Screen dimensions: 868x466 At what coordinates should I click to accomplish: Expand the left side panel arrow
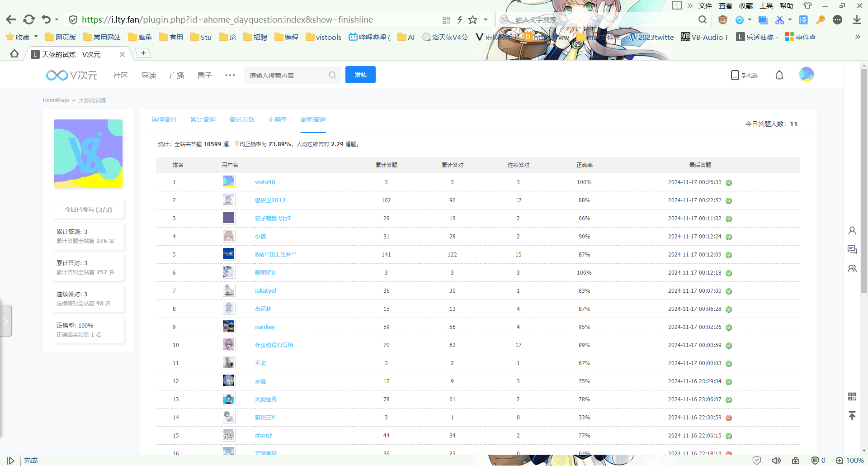(6, 321)
